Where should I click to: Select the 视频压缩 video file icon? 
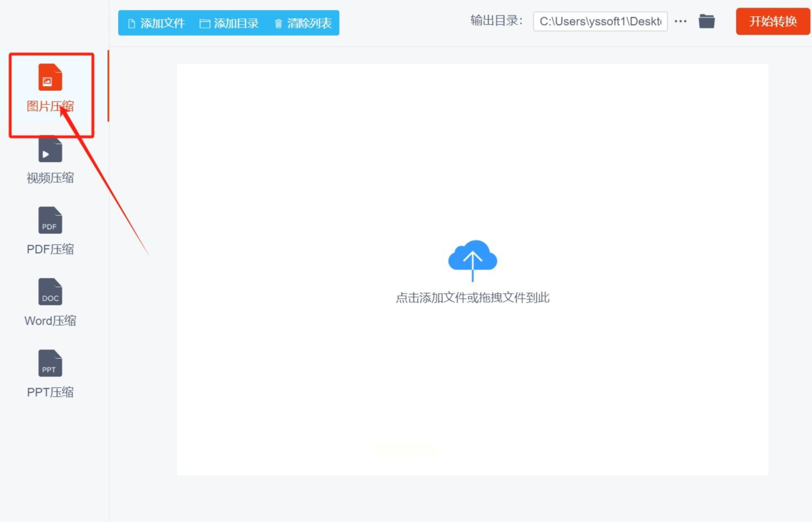pyautogui.click(x=50, y=150)
